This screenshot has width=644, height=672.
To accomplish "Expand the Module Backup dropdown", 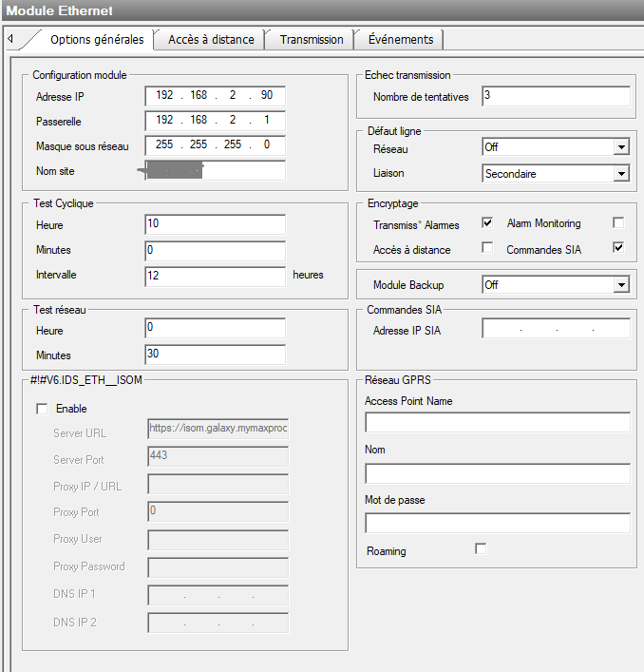I will (x=620, y=284).
